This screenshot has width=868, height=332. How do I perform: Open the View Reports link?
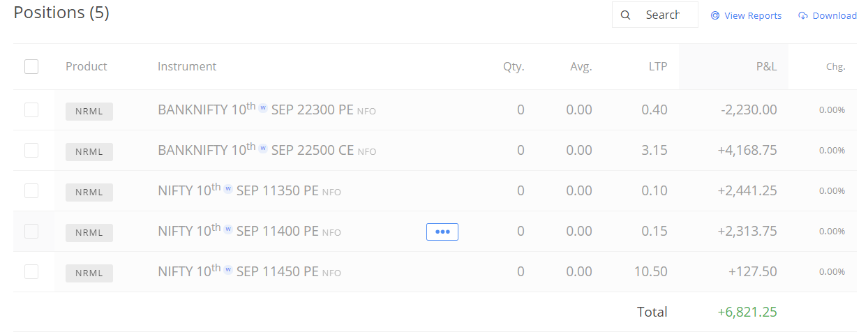click(x=746, y=15)
